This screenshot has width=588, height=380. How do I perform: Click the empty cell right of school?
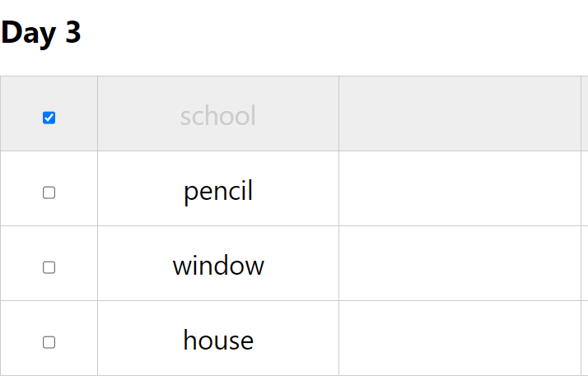click(x=460, y=114)
